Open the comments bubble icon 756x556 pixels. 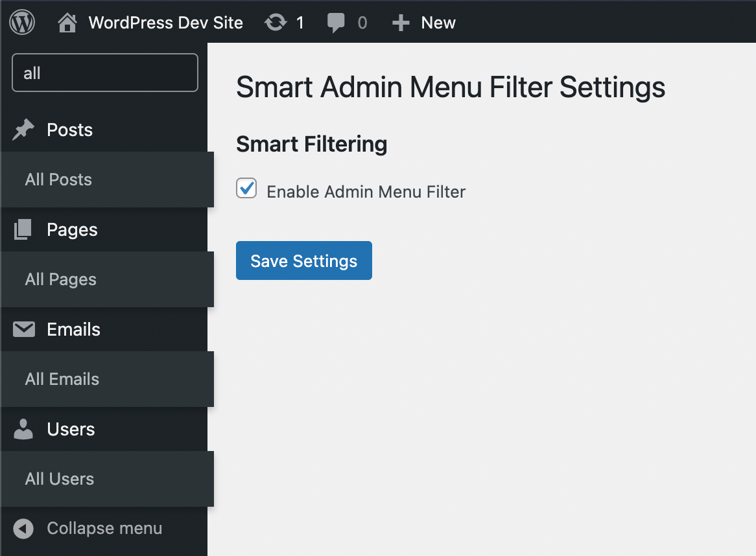[x=336, y=23]
